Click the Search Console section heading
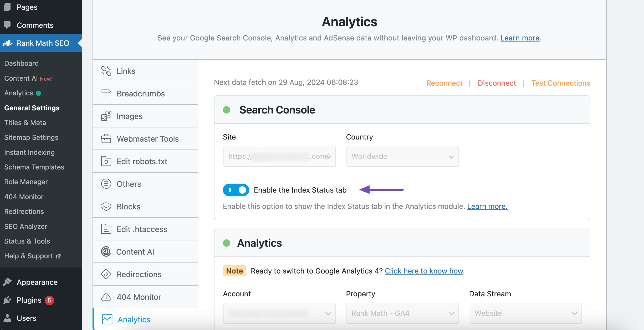 277,110
